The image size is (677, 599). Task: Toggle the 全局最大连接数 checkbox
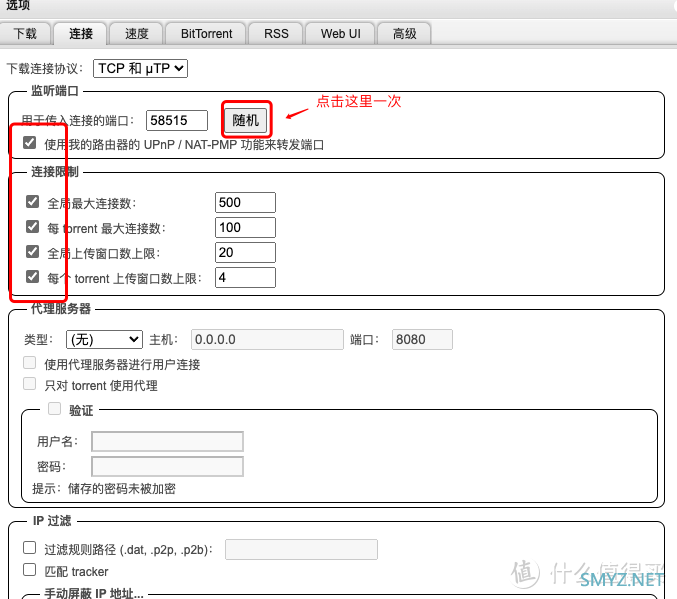pos(32,202)
